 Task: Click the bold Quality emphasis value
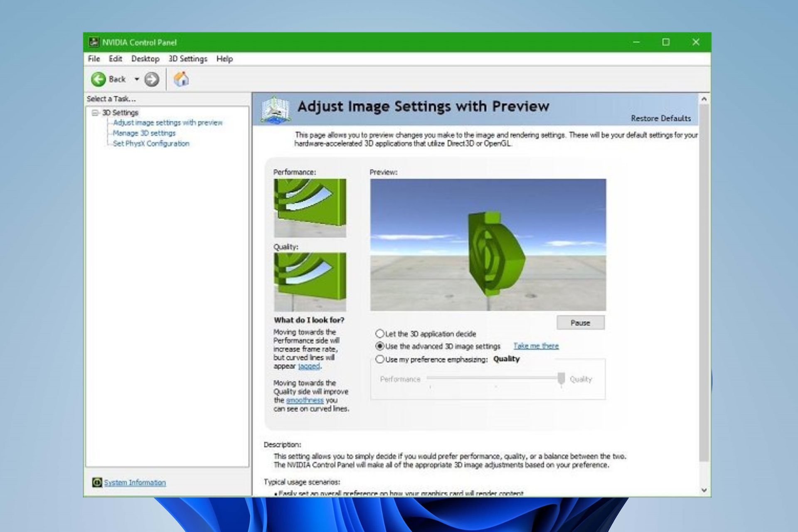[506, 359]
